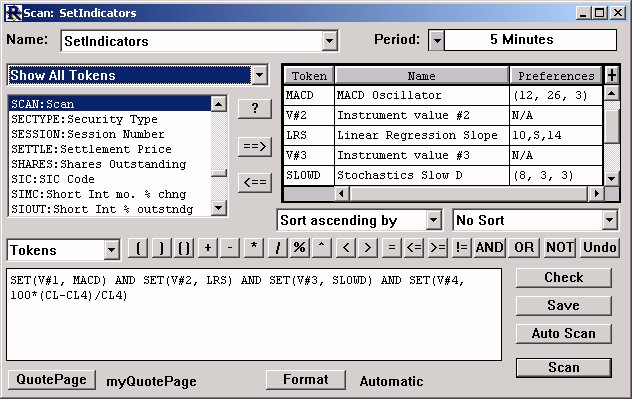
Task: Click the Token column header
Action: coord(309,76)
